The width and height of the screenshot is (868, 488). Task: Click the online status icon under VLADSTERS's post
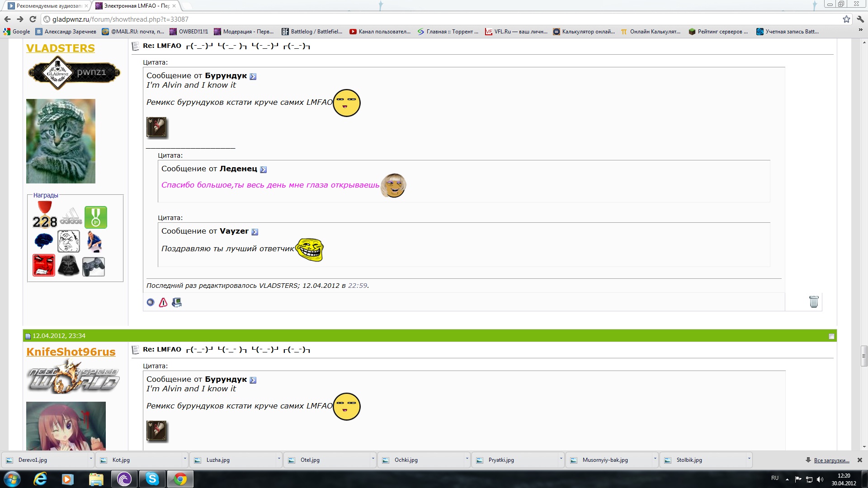tap(151, 302)
